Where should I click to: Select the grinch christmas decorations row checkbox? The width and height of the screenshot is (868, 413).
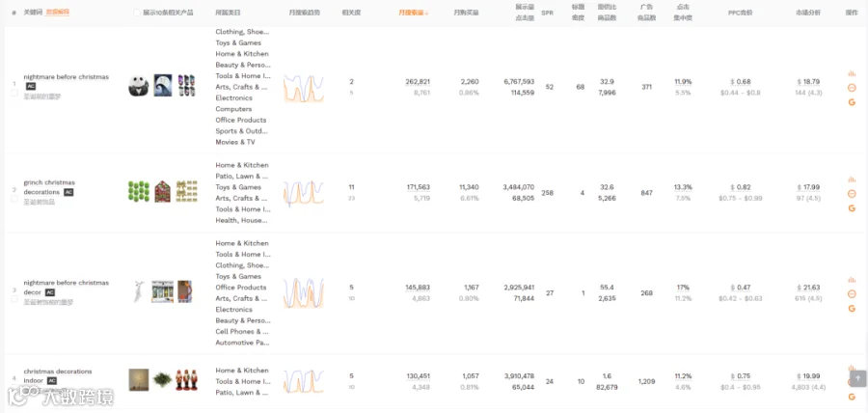[x=14, y=198]
